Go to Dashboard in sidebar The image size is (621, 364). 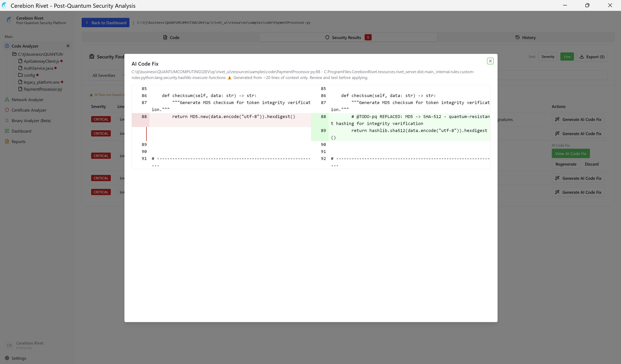[x=21, y=131]
